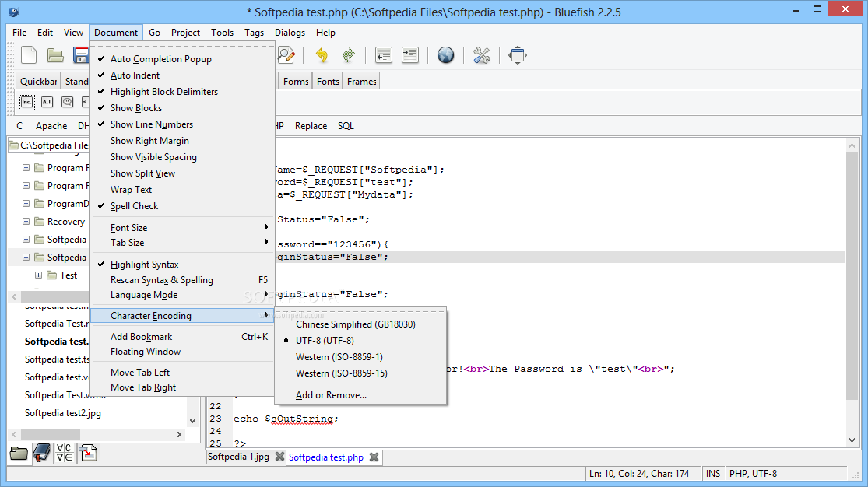
Task: Click the editor vertical scrollbar thumb
Action: point(852,275)
